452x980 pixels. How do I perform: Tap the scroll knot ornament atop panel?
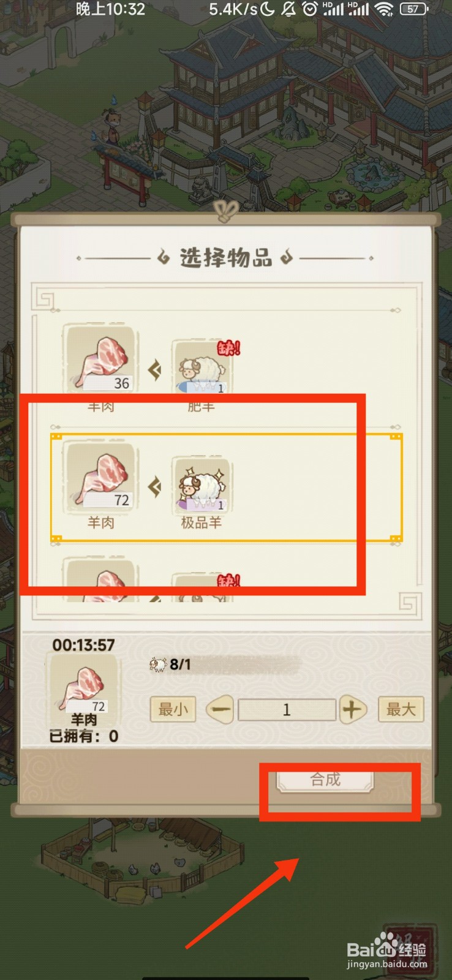[227, 211]
